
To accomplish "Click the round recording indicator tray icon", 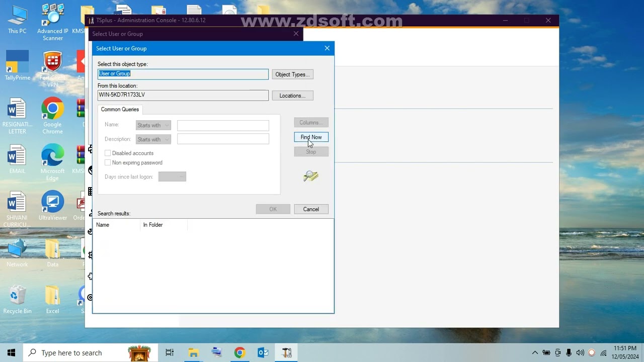I will point(592,352).
